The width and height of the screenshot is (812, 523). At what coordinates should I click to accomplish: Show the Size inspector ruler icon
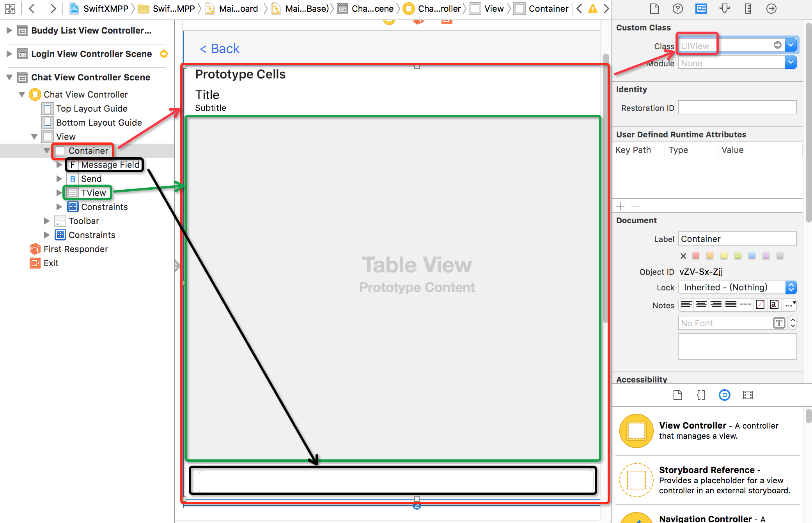(748, 9)
